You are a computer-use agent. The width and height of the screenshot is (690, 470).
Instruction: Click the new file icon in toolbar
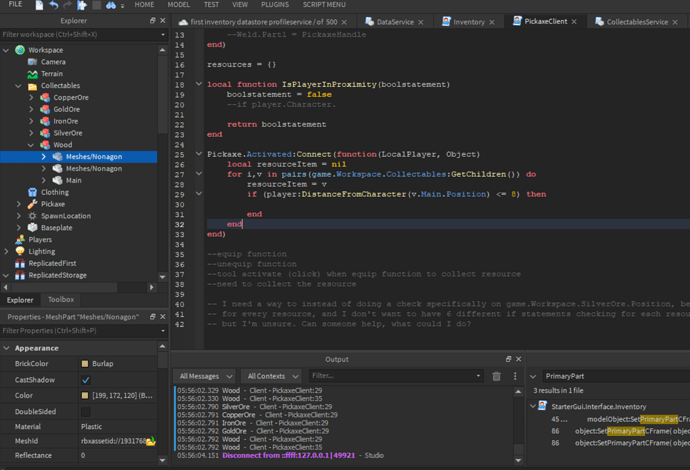pyautogui.click(x=39, y=5)
